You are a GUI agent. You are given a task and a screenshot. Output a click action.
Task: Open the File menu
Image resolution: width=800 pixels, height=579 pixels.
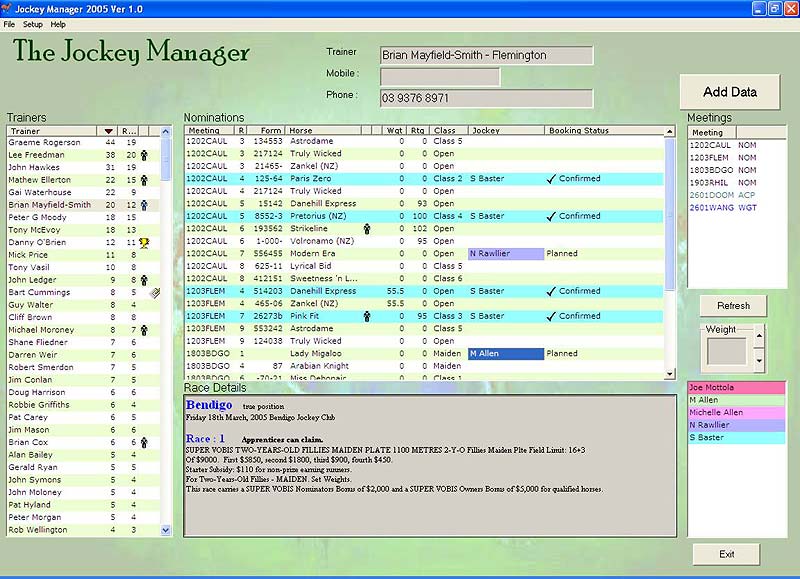point(9,24)
